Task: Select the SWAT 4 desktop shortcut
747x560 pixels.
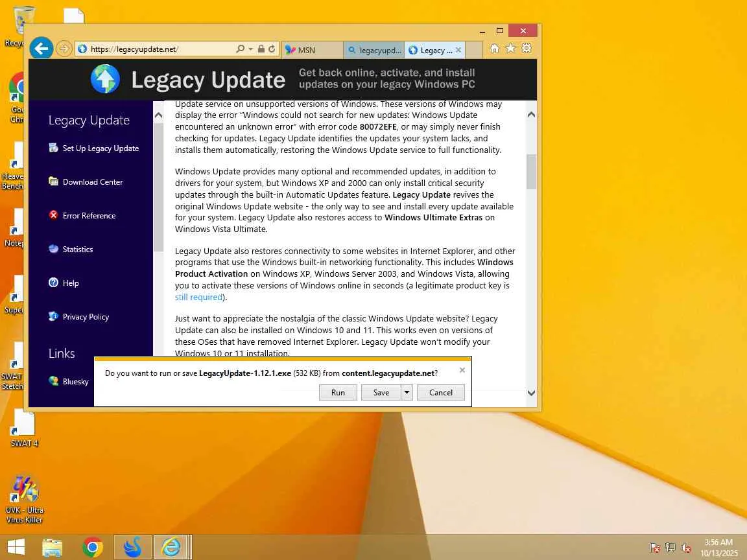Action: point(24,428)
